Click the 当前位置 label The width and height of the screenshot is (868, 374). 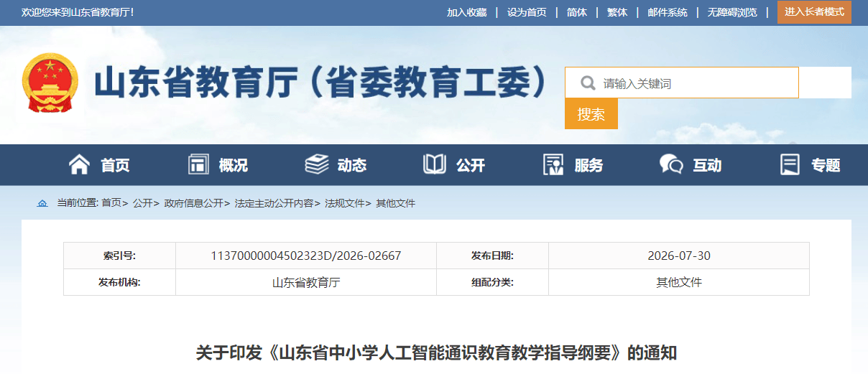pyautogui.click(x=78, y=203)
